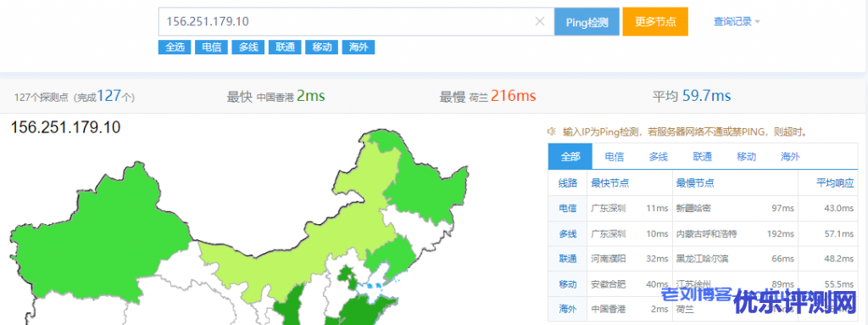The image size is (868, 325).
Task: Click the fastest 2ms summary value
Action: [x=310, y=97]
